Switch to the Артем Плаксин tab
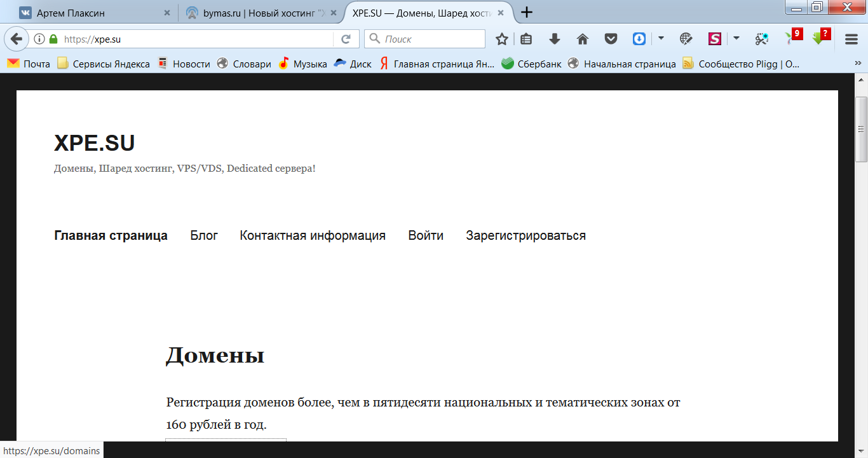The image size is (868, 458). [x=89, y=13]
